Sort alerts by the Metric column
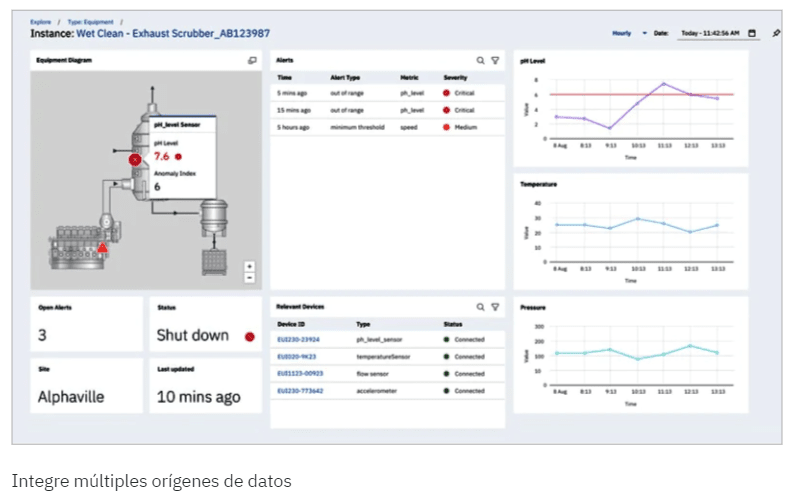 pos(409,78)
